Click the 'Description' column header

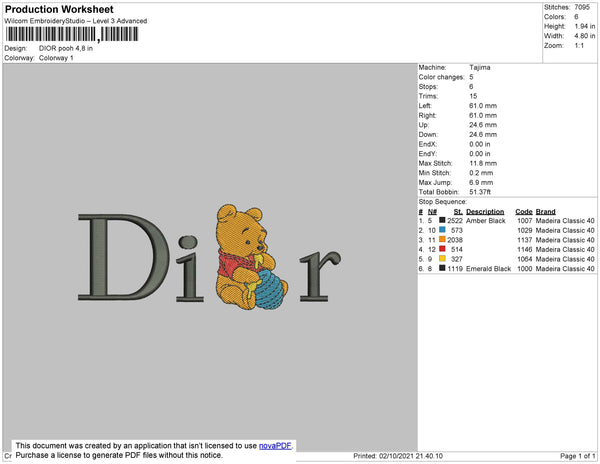485,212
